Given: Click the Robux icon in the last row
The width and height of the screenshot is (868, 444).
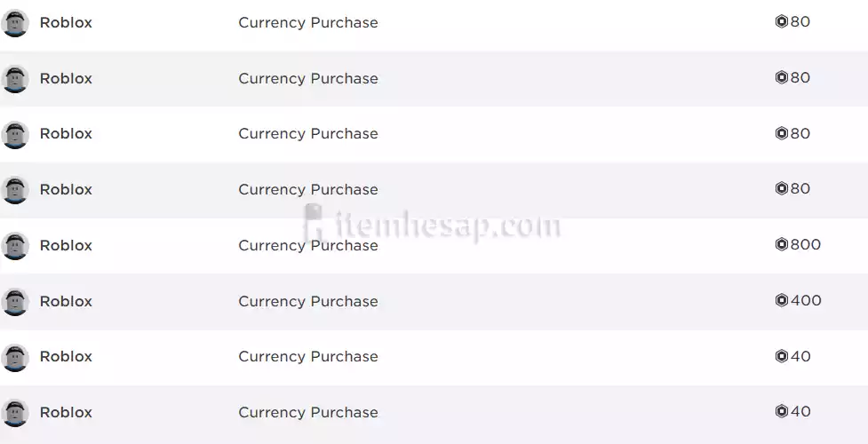Looking at the screenshot, I should 782,412.
